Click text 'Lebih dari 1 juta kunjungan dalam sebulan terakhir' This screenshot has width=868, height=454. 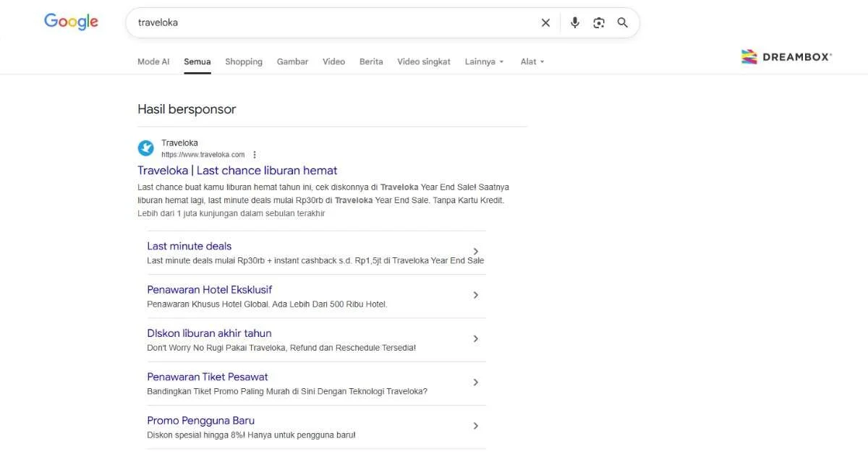point(231,213)
